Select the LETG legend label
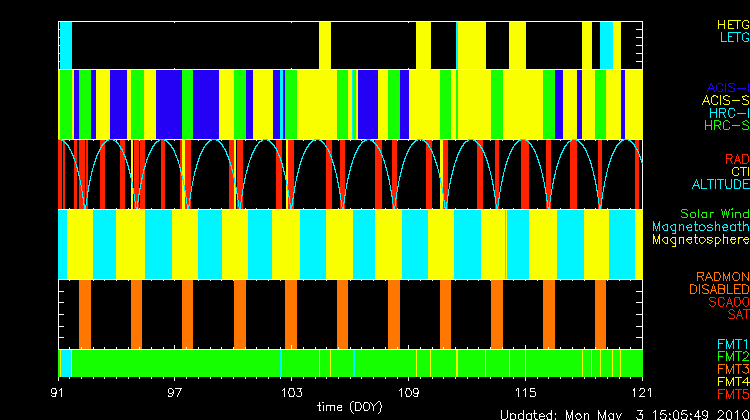 point(733,37)
